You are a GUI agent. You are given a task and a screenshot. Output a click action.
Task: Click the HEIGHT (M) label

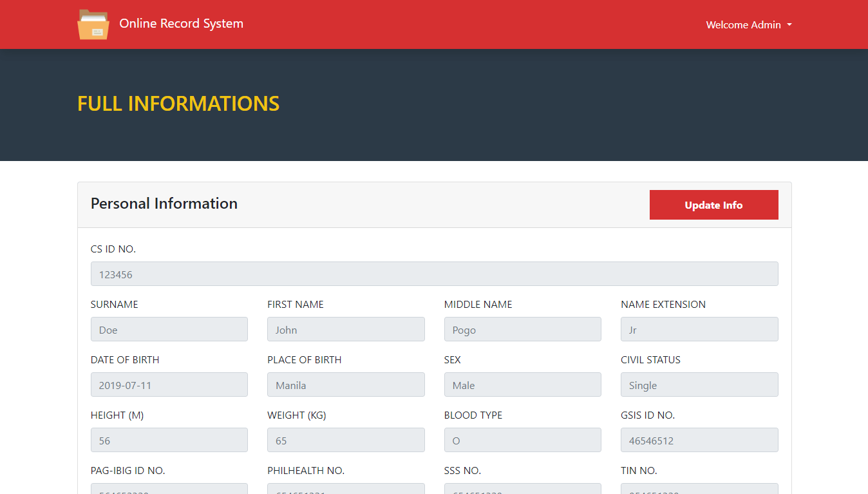coord(117,415)
